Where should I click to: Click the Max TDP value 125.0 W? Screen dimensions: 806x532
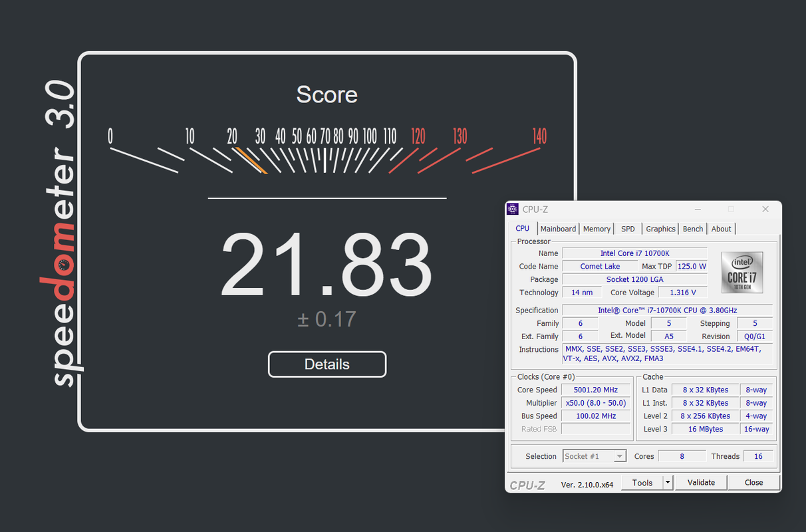pos(692,266)
